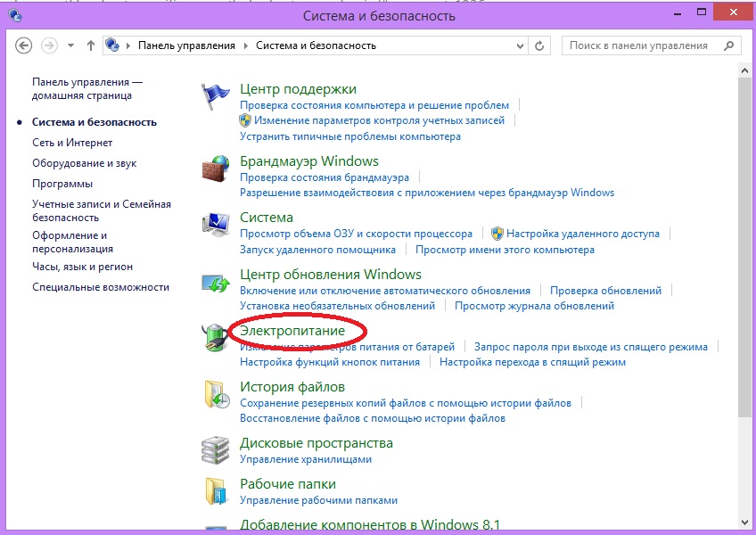Go back with the left arrow button

(23, 45)
